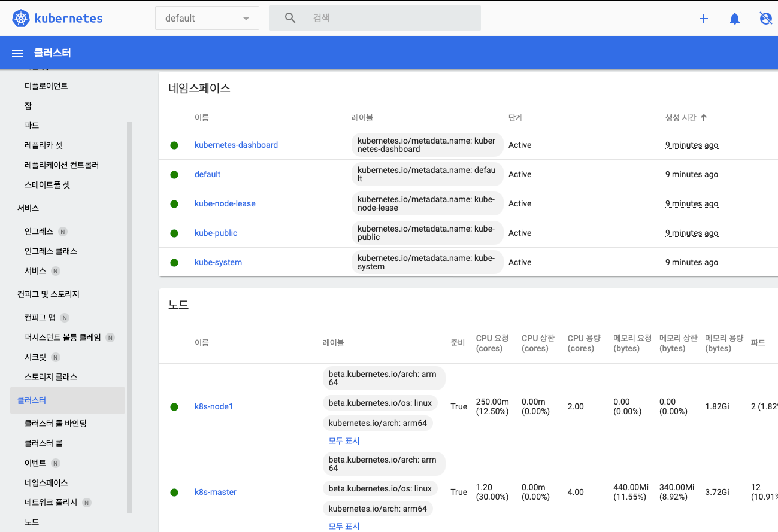Open 레플리카 셋 in the sidebar
This screenshot has width=778, height=532.
coord(44,145)
